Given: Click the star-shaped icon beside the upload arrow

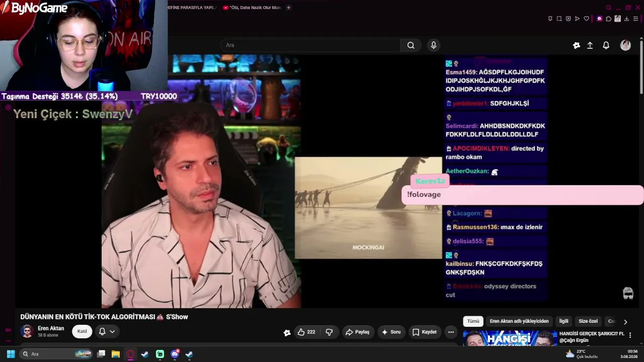Looking at the screenshot, I should point(577,45).
